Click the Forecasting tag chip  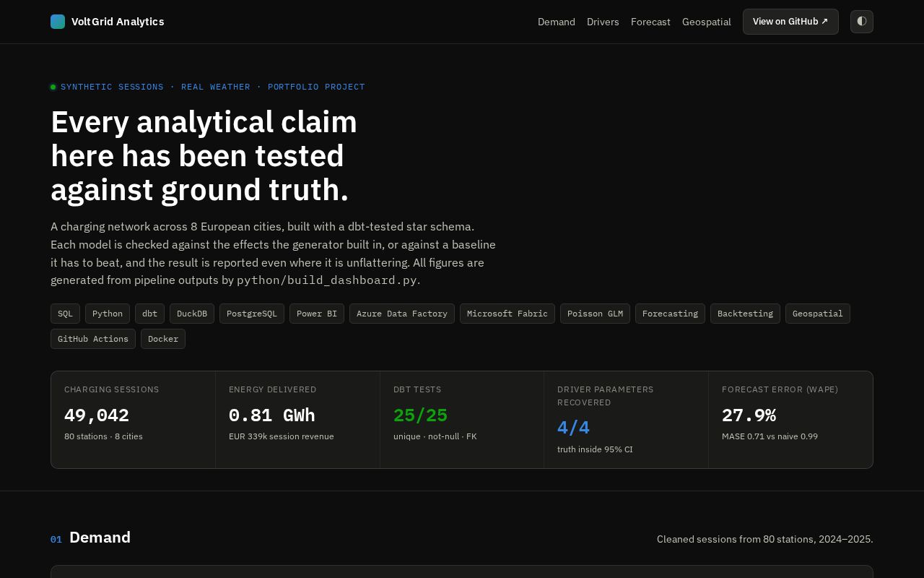pyautogui.click(x=670, y=314)
